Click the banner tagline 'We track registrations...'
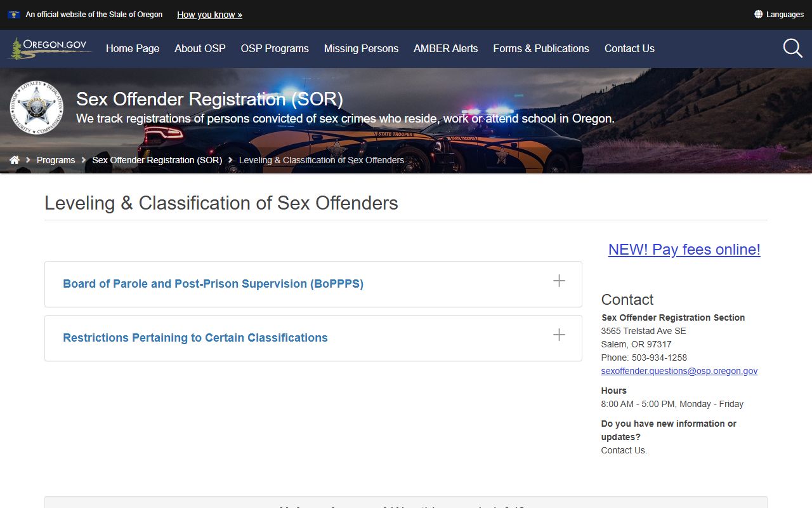 tap(345, 119)
